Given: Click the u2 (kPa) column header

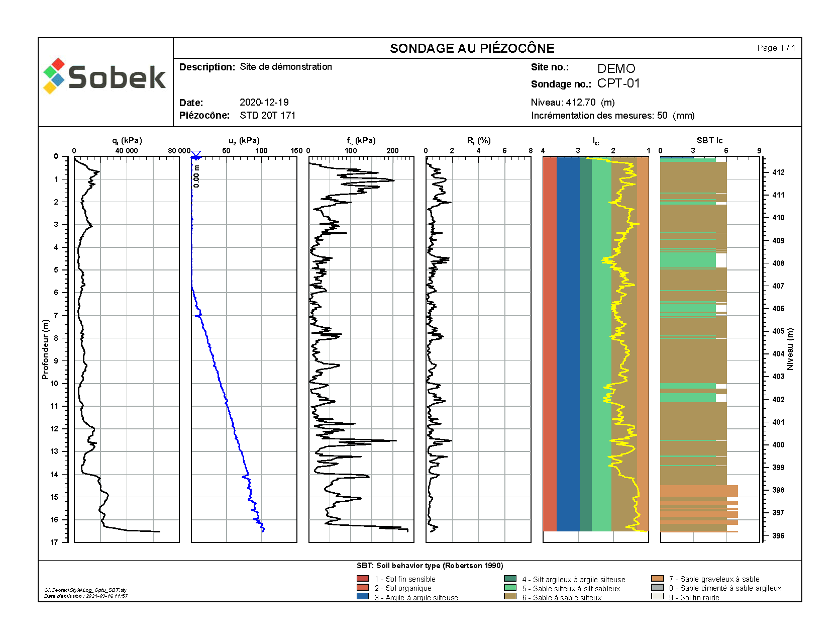Looking at the screenshot, I should click(x=244, y=141).
